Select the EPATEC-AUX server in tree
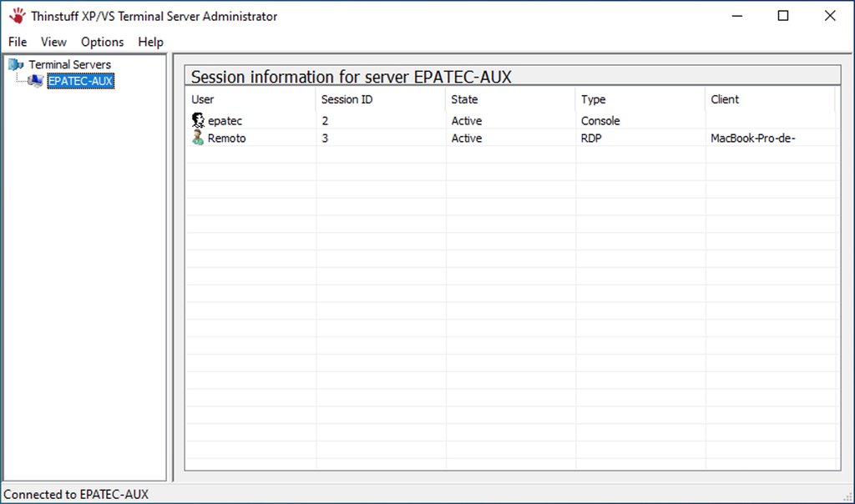The height and width of the screenshot is (504, 855). (81, 81)
